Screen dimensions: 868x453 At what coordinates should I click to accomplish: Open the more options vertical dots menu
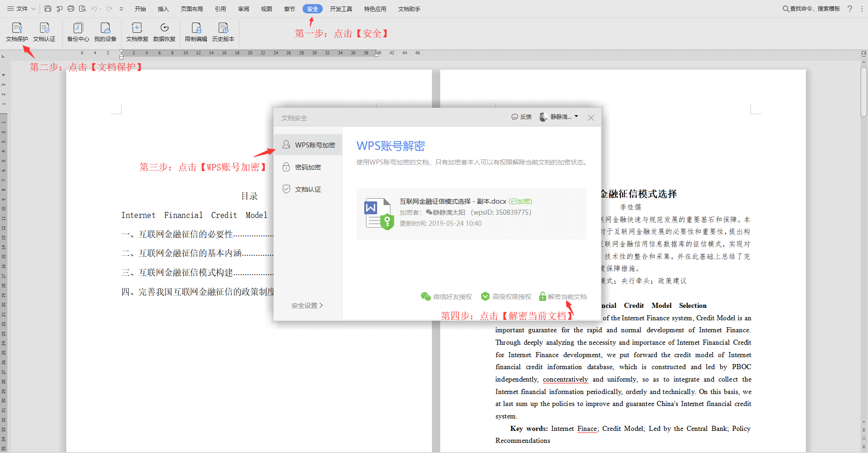862,9
